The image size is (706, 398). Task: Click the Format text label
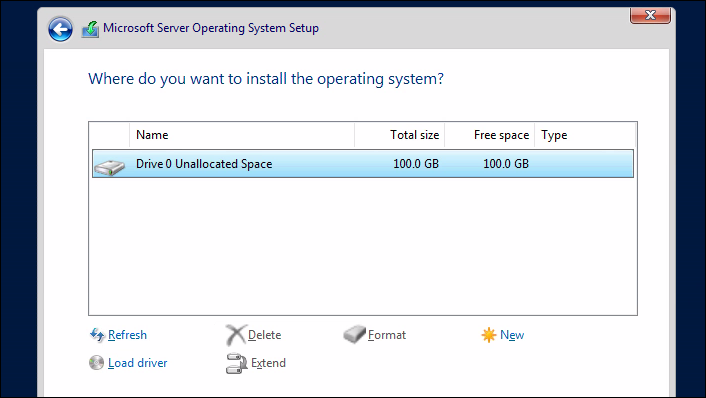coord(387,335)
